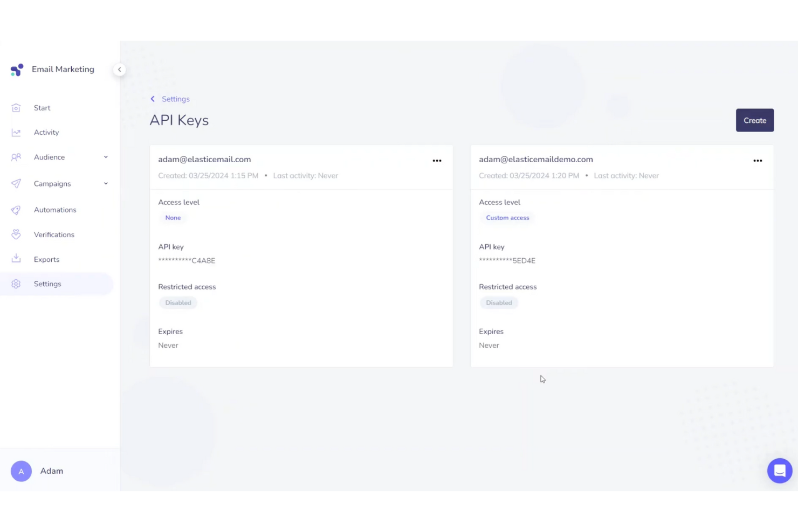
Task: Open the adam@elasticemail.com key options menu
Action: tap(437, 160)
